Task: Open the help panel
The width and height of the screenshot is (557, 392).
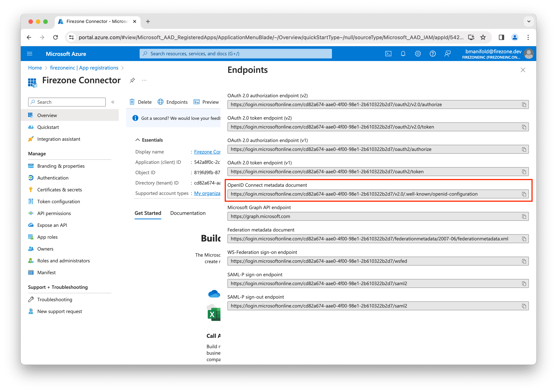Action: (433, 54)
